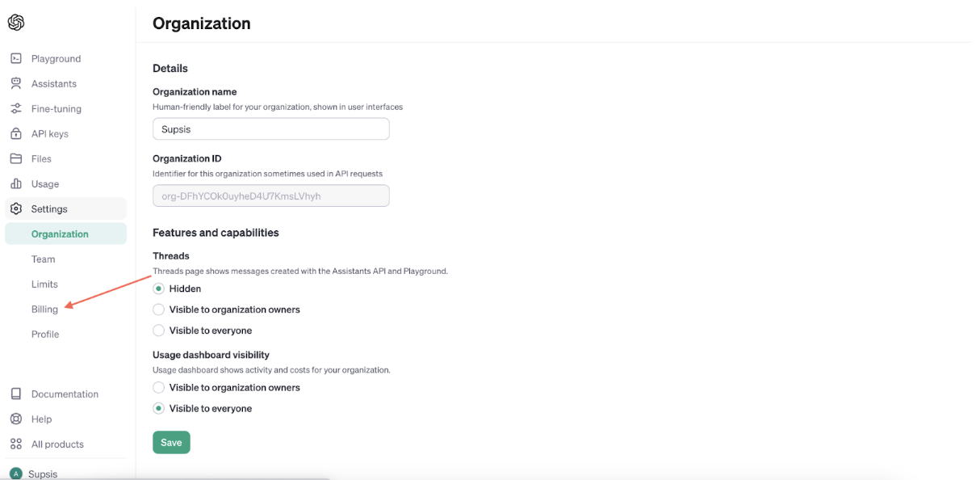Set Threads visible to everyone

click(158, 331)
